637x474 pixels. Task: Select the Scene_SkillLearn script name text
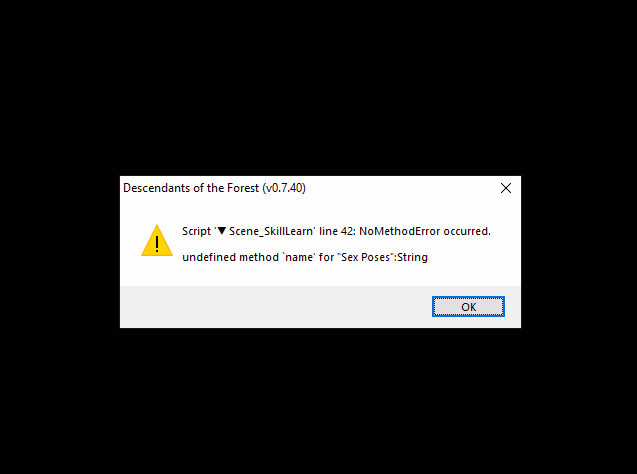271,232
